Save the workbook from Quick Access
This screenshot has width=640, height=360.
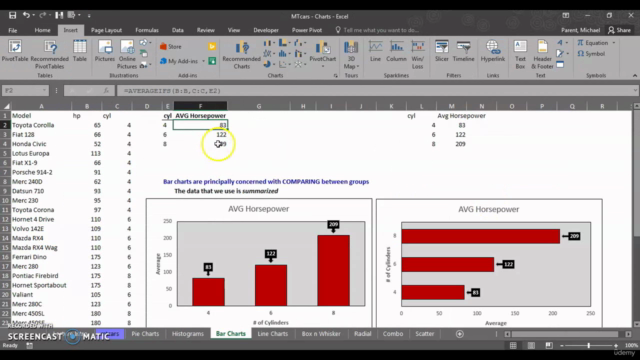click(x=12, y=16)
